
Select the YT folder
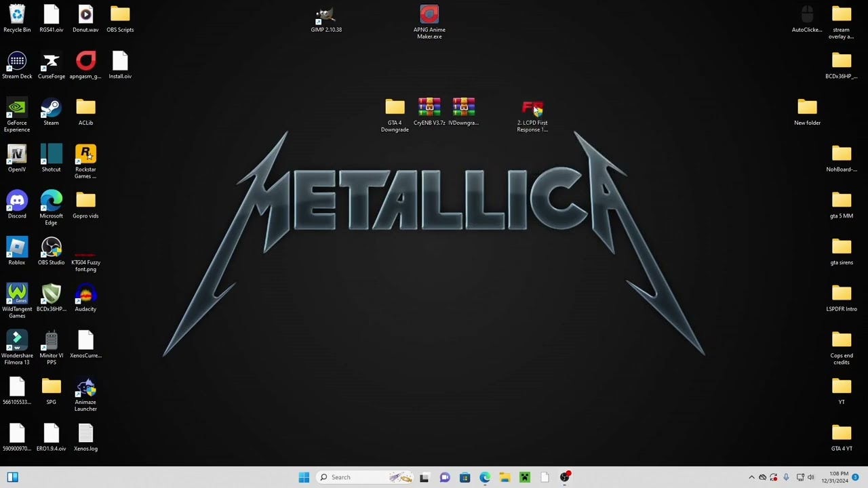[842, 392]
